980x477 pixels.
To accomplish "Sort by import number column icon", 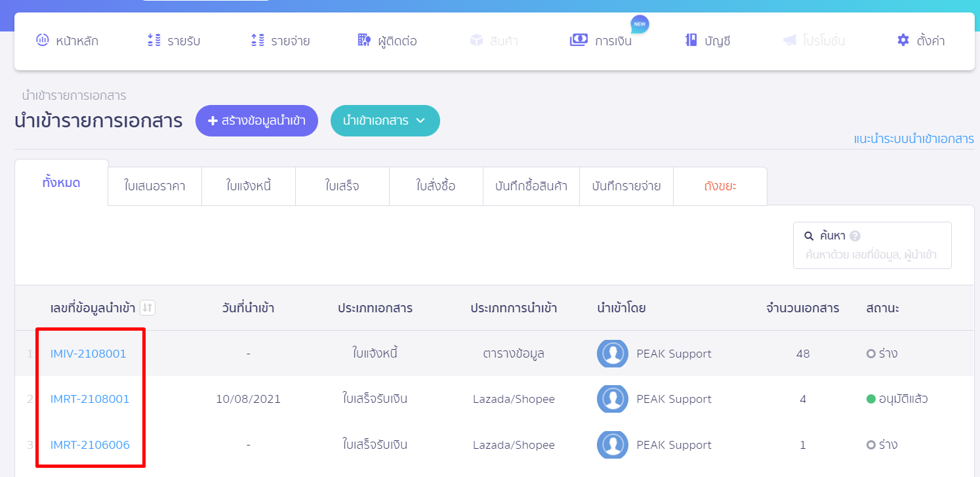I will pos(148,308).
